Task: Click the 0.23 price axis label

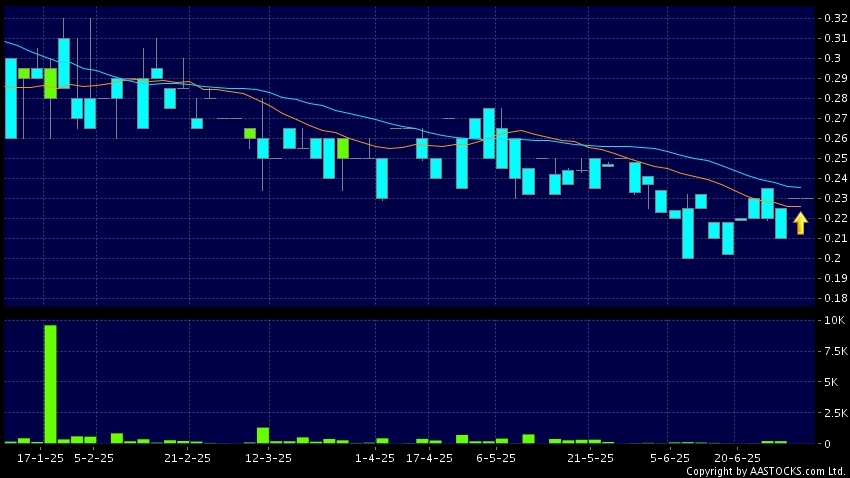Action: (x=835, y=198)
